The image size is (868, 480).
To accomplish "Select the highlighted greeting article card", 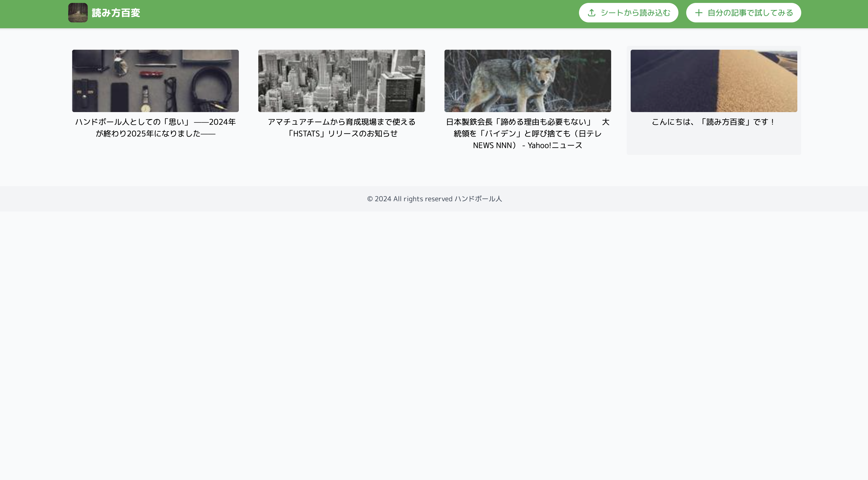I will pyautogui.click(x=714, y=100).
